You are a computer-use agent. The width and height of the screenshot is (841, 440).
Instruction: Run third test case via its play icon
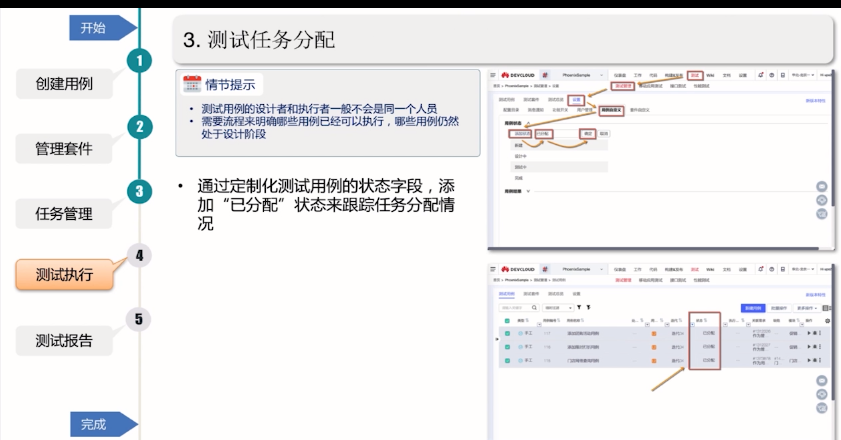(809, 361)
